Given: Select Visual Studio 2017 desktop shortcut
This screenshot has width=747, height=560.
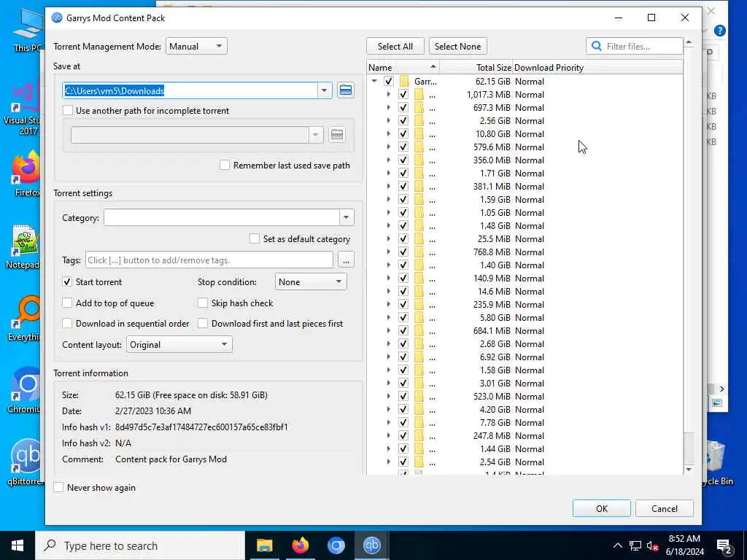Looking at the screenshot, I should [x=24, y=109].
